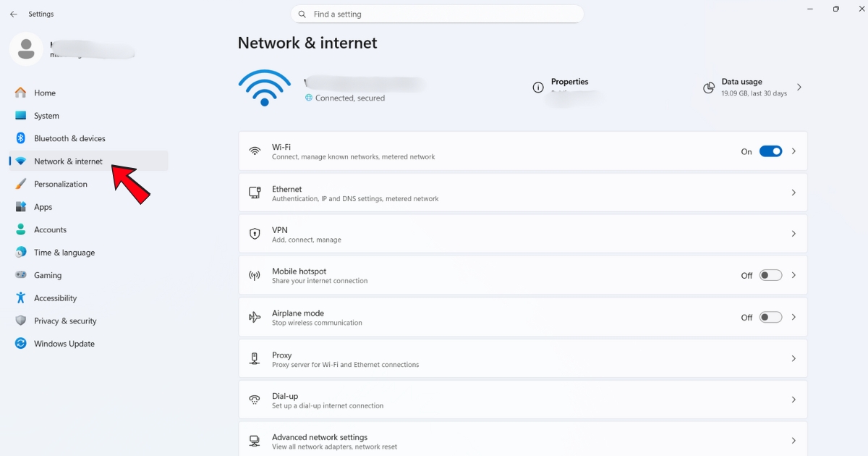The image size is (868, 456).
Task: Click the Find a setting search box
Action: pos(437,14)
